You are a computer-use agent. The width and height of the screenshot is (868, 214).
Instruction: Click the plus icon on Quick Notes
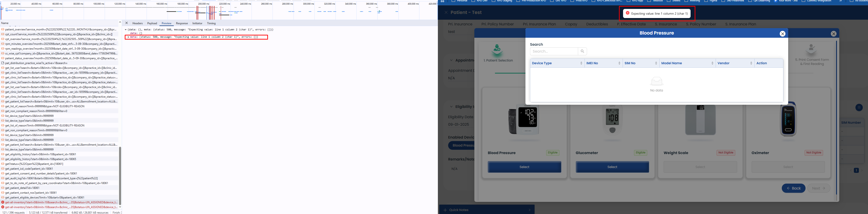(x=445, y=210)
